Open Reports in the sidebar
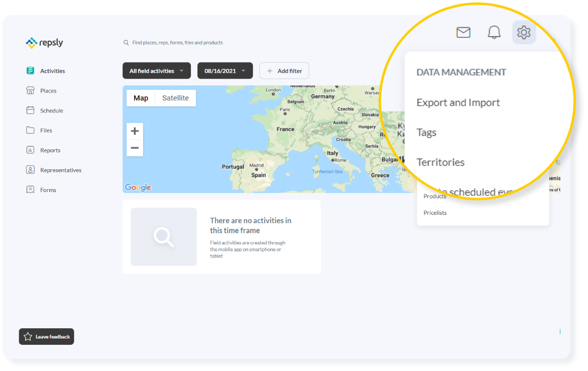 (50, 150)
